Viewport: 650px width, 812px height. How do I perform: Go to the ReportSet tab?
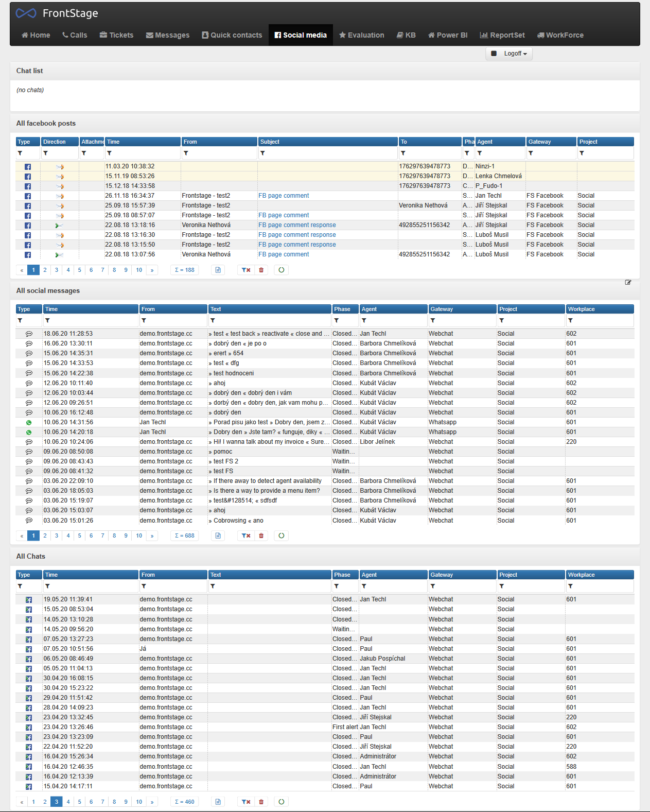(x=503, y=35)
